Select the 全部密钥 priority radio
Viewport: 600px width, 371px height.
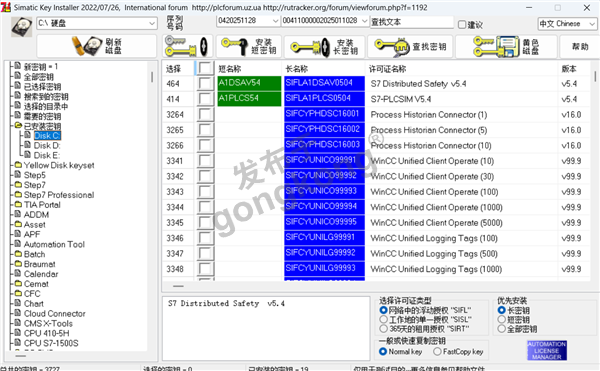click(501, 329)
